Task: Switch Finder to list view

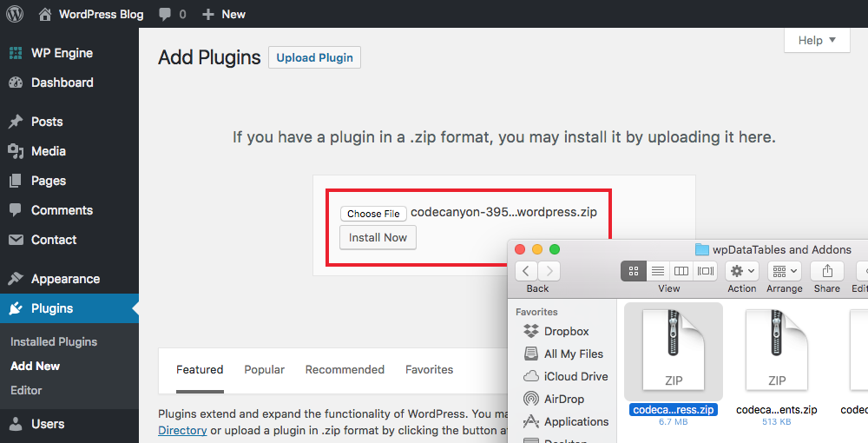Action: pos(658,271)
